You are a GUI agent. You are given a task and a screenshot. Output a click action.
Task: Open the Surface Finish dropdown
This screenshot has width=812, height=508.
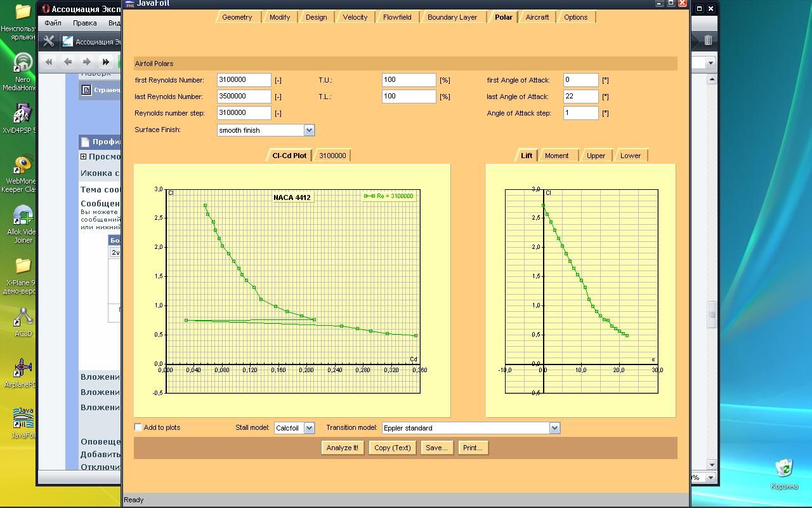tap(309, 130)
